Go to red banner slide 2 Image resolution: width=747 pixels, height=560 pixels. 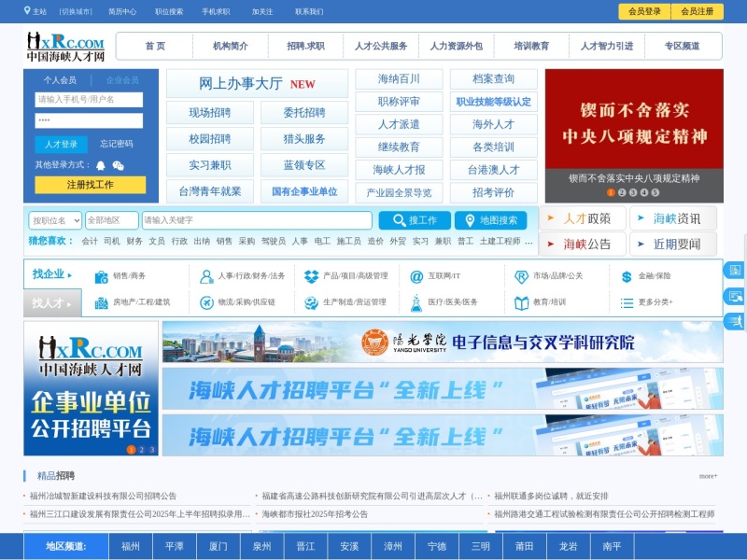[622, 192]
